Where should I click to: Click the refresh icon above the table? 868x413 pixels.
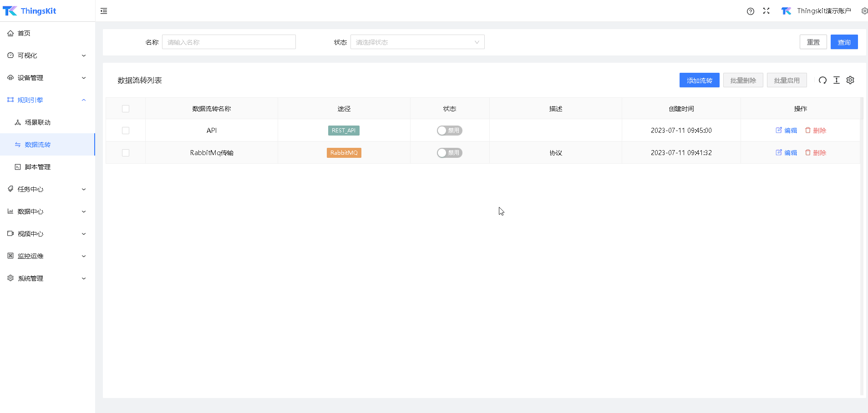822,81
